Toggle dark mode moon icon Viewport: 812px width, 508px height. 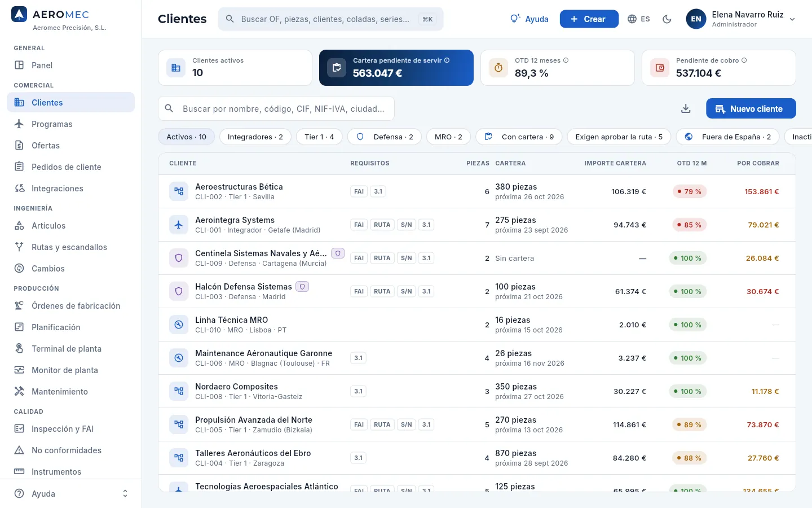(667, 19)
